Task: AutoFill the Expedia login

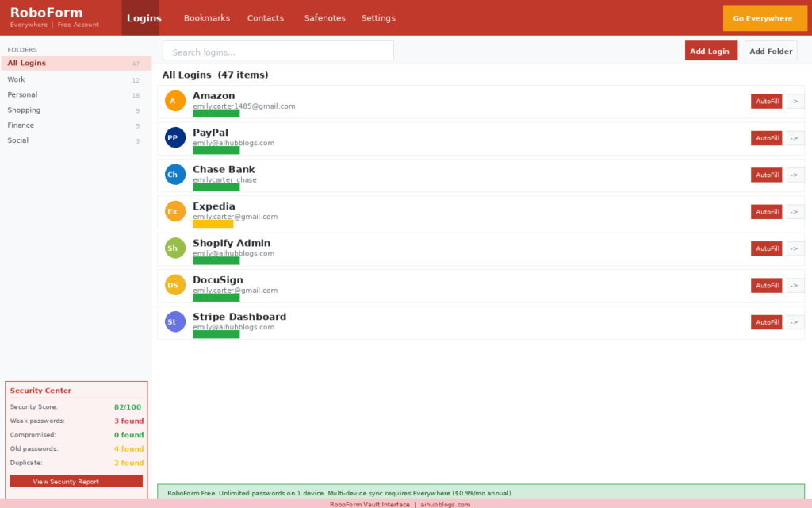Action: point(767,211)
